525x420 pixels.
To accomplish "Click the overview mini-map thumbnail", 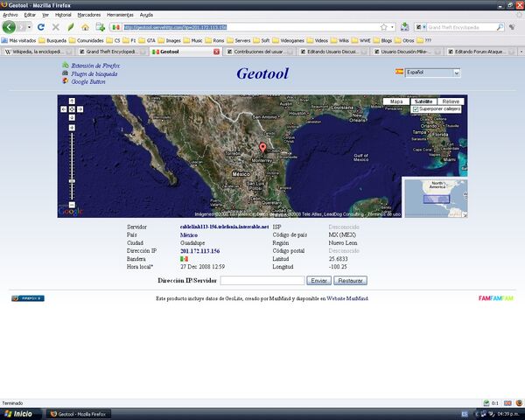I will 436,198.
